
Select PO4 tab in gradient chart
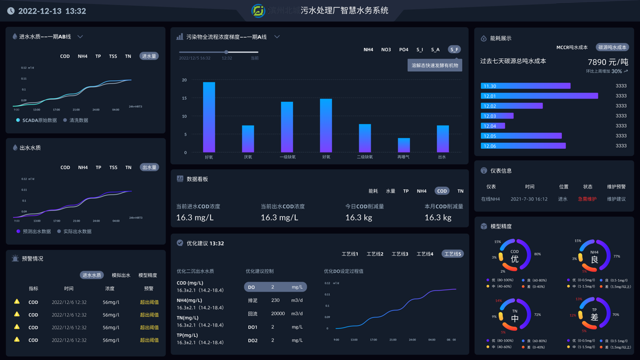pyautogui.click(x=404, y=49)
